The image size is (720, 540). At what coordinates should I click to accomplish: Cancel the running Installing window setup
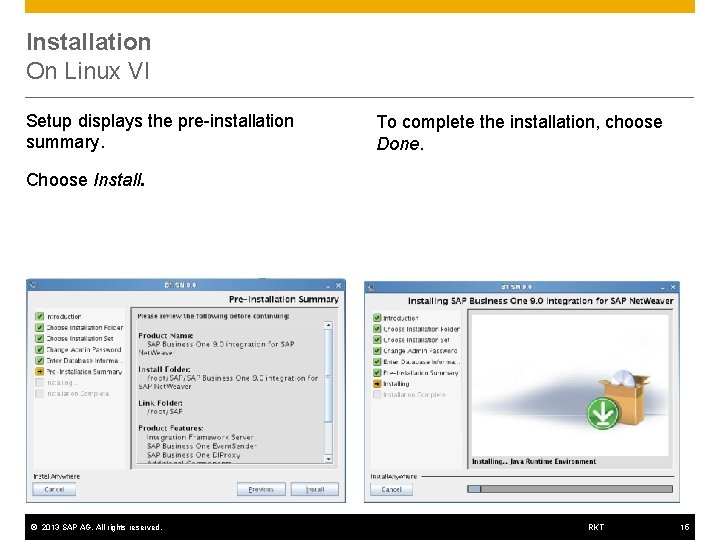tap(391, 489)
